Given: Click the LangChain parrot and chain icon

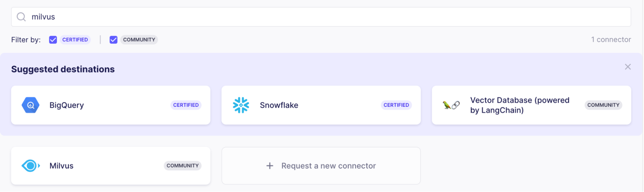Looking at the screenshot, I should click(x=451, y=105).
